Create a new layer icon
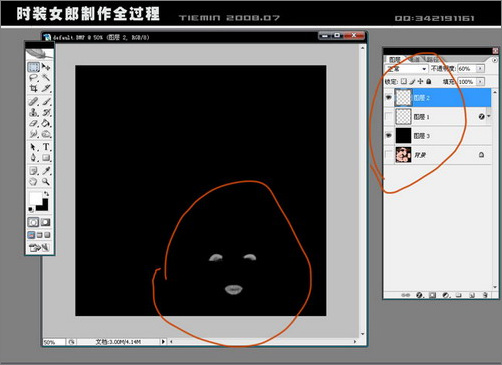The width and height of the screenshot is (502, 365). coord(472,295)
